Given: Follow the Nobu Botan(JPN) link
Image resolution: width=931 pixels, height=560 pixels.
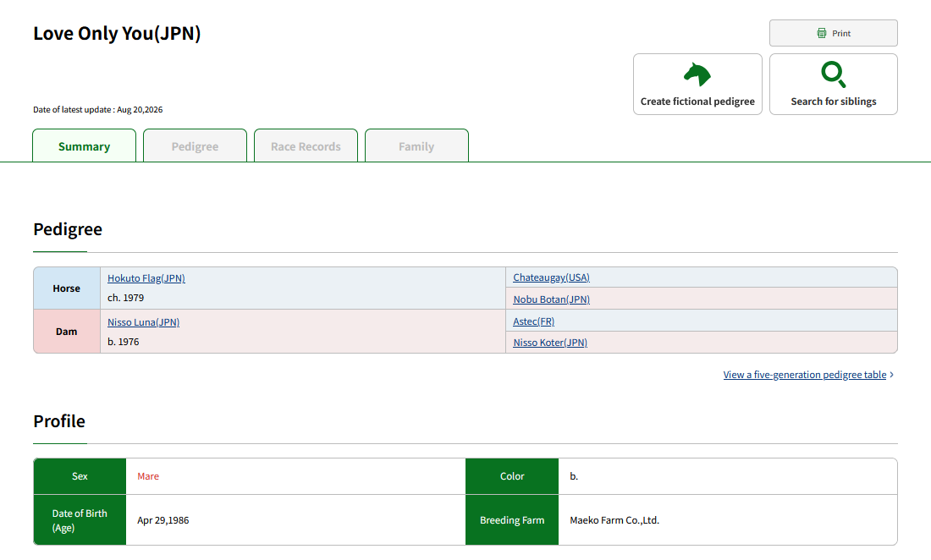Looking at the screenshot, I should (x=551, y=299).
